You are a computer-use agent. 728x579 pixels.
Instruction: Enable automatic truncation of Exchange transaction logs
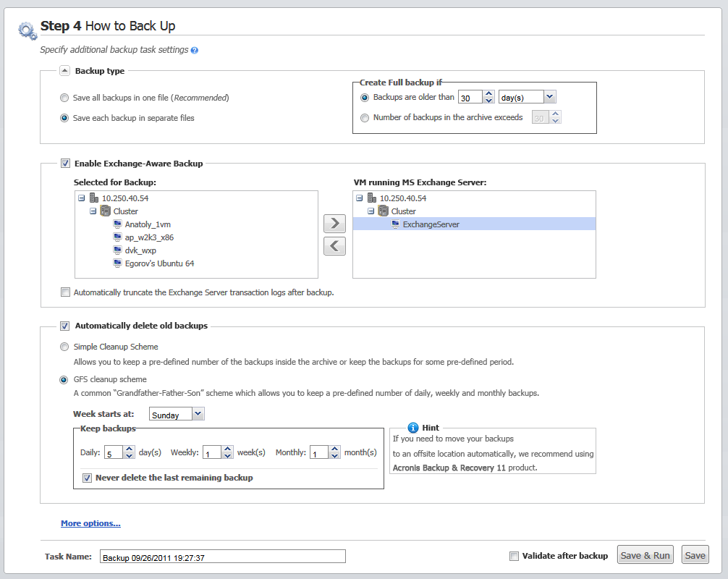pos(67,292)
